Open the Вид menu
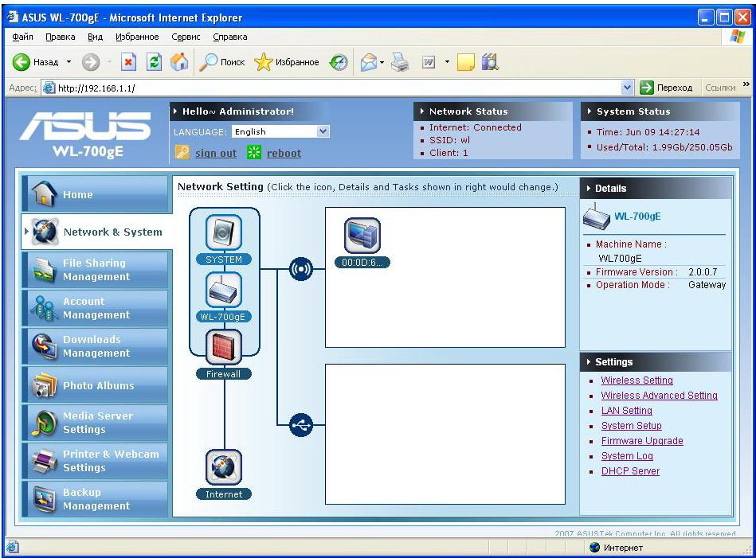Viewport: 756px width, 558px height. (x=96, y=37)
